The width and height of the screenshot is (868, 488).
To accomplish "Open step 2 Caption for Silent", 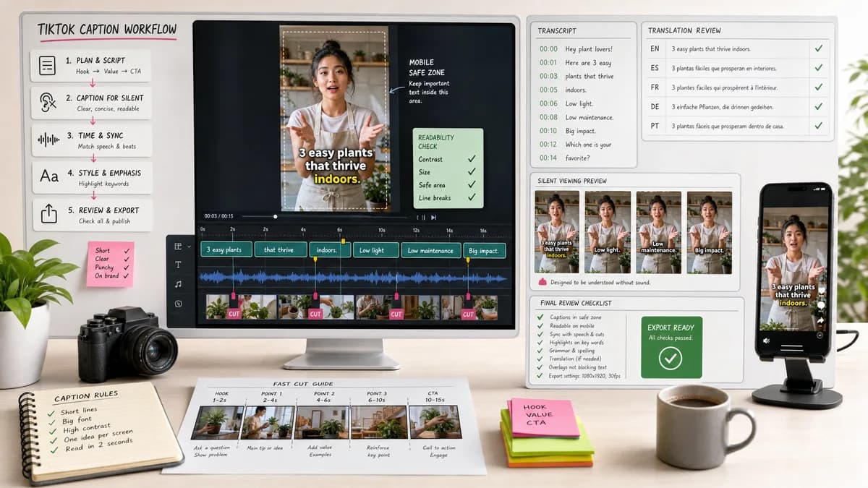I will pos(90,103).
